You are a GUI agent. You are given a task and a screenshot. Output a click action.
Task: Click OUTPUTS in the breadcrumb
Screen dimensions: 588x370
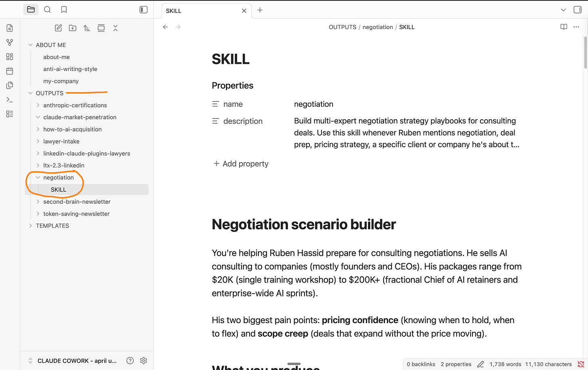coord(342,27)
